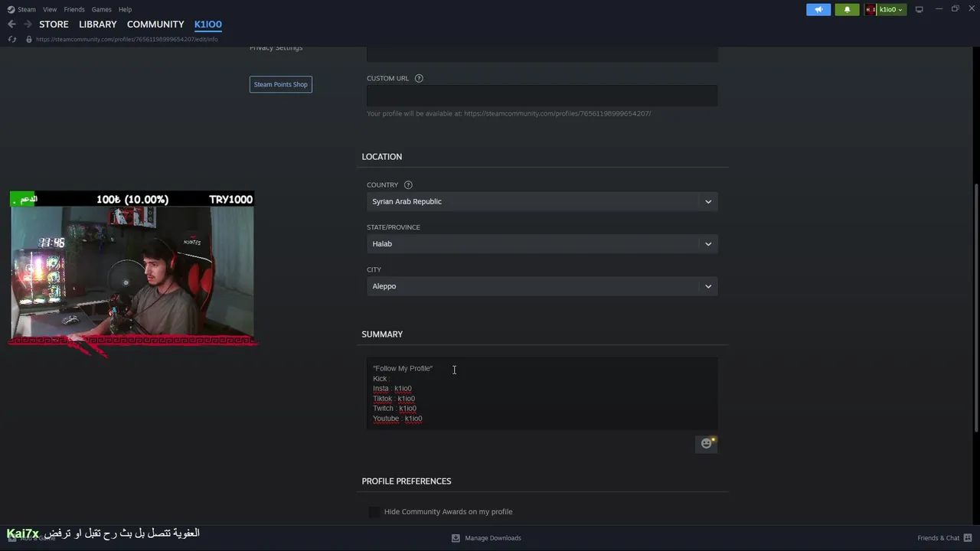The image size is (980, 551).
Task: Click inside the Summary text area
Action: [x=542, y=393]
